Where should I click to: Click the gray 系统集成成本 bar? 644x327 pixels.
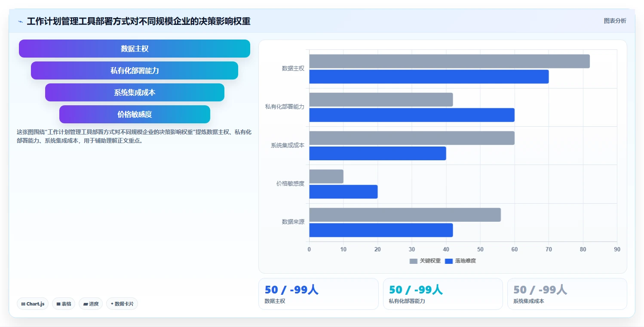(412, 138)
